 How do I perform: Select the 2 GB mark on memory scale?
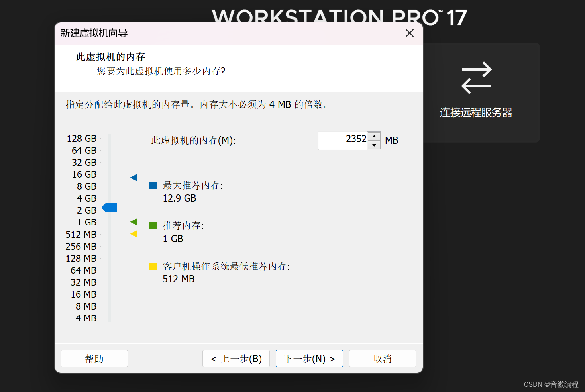point(87,210)
